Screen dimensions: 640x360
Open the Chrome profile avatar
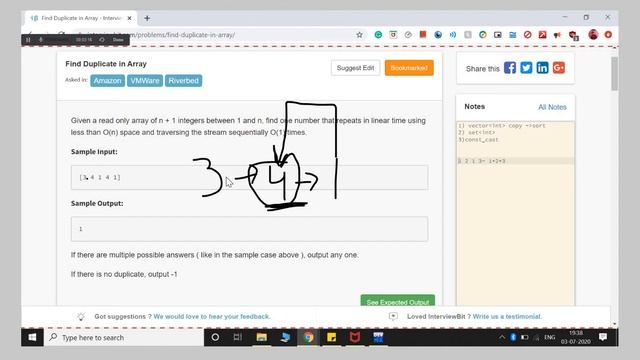point(593,35)
